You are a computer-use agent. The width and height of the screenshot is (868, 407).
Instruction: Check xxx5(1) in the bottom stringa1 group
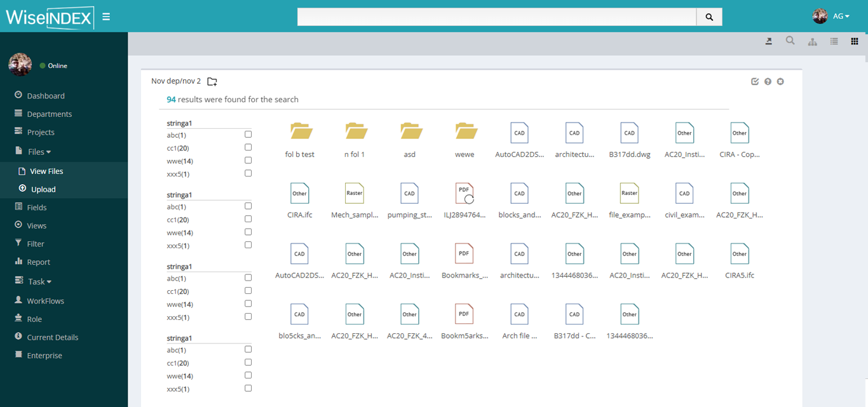click(x=248, y=388)
